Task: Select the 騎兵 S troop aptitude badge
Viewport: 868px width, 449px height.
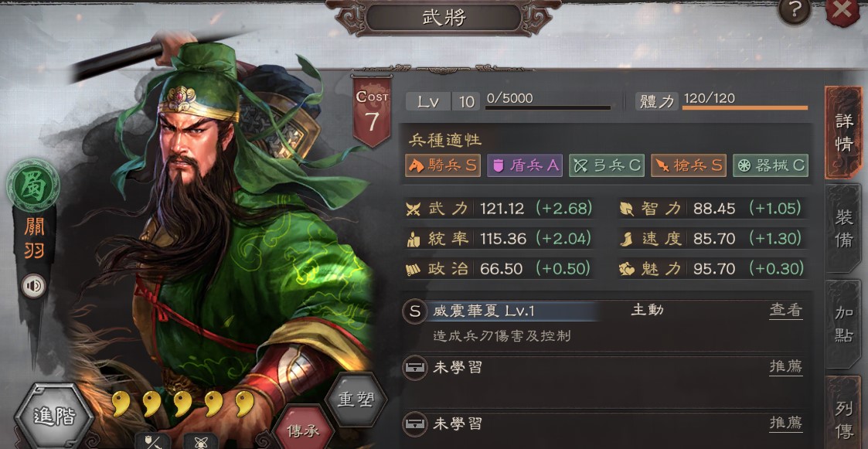Action: (442, 165)
